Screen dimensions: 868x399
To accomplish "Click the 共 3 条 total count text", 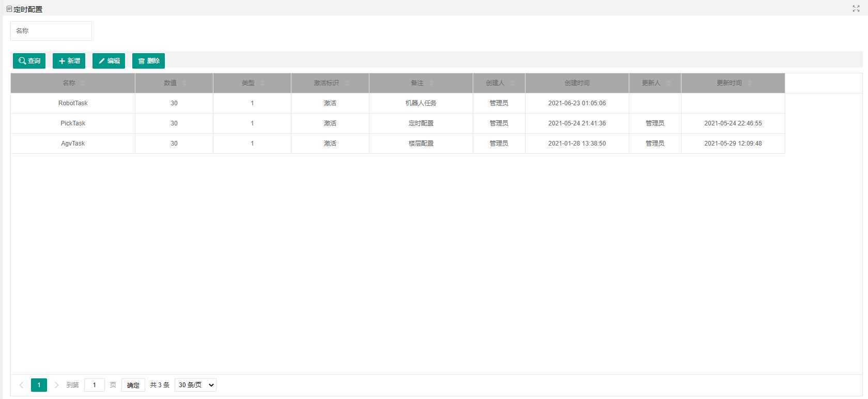I will (x=160, y=385).
